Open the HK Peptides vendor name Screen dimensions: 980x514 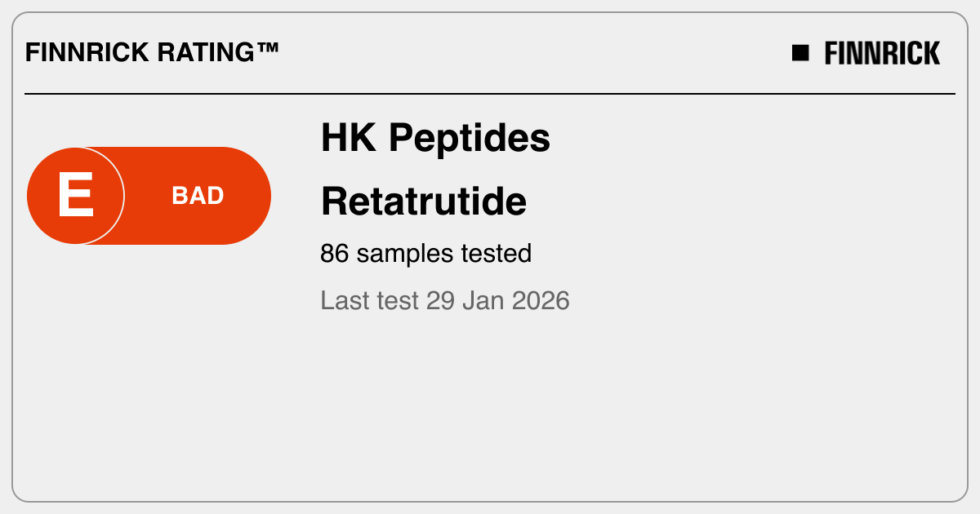[x=435, y=139]
